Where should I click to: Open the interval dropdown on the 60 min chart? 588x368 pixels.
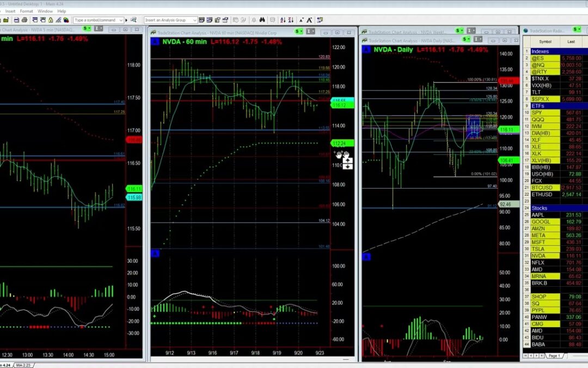click(310, 31)
